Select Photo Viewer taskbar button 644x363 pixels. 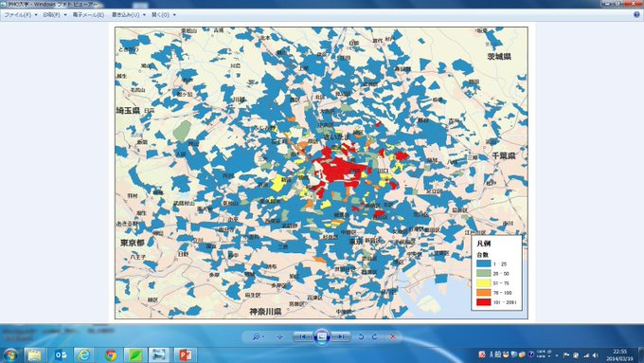(159, 354)
